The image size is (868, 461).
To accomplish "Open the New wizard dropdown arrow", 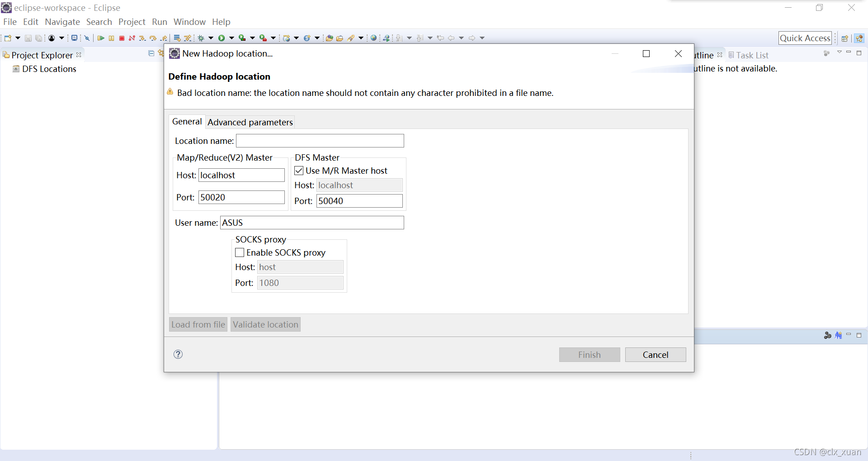I will click(18, 38).
